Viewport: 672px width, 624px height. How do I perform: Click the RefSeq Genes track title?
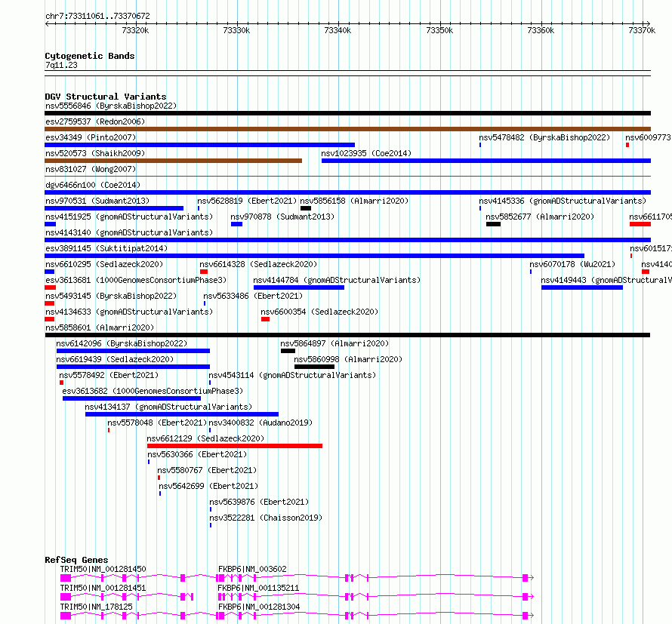[x=76, y=560]
